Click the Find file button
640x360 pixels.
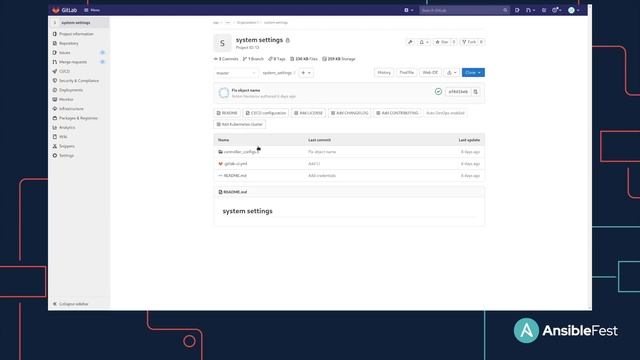[407, 73]
